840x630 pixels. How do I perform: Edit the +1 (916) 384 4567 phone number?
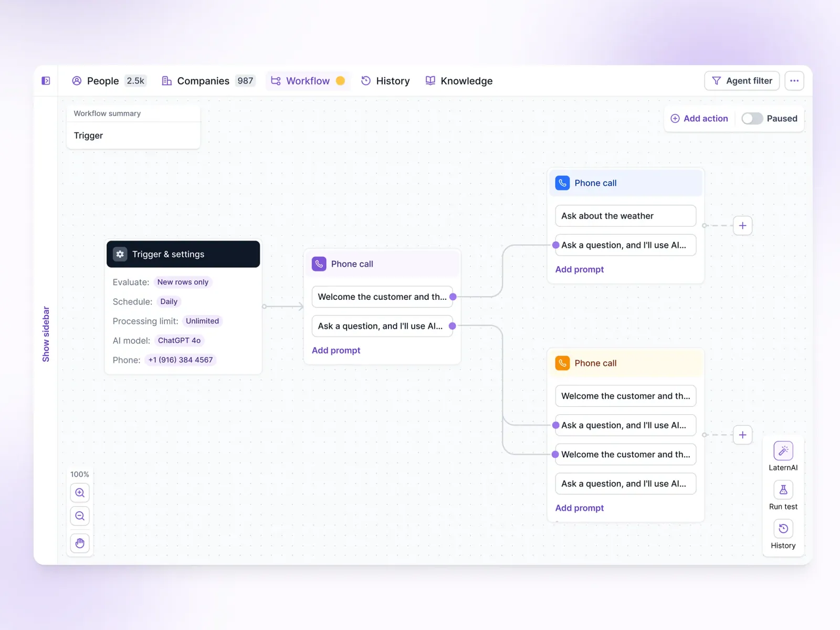[180, 360]
